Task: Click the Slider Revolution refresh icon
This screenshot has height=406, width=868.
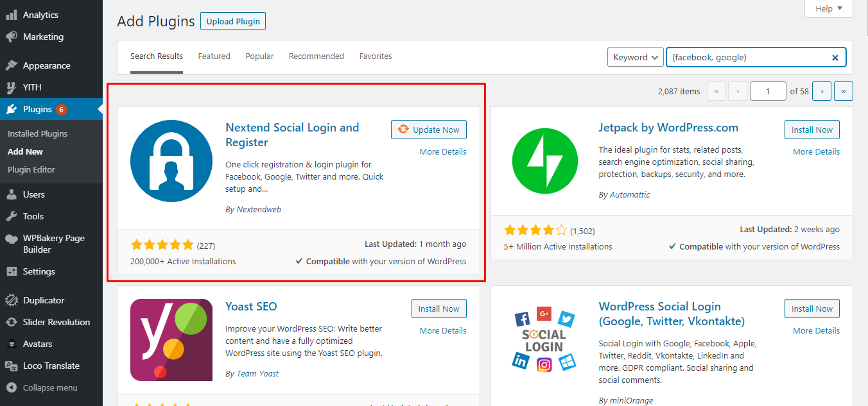Action: pyautogui.click(x=12, y=322)
